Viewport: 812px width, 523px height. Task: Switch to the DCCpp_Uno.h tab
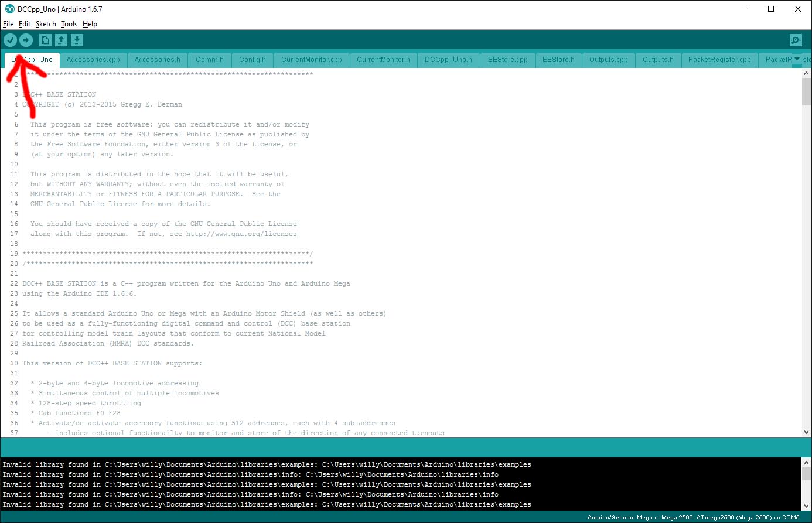(448, 60)
